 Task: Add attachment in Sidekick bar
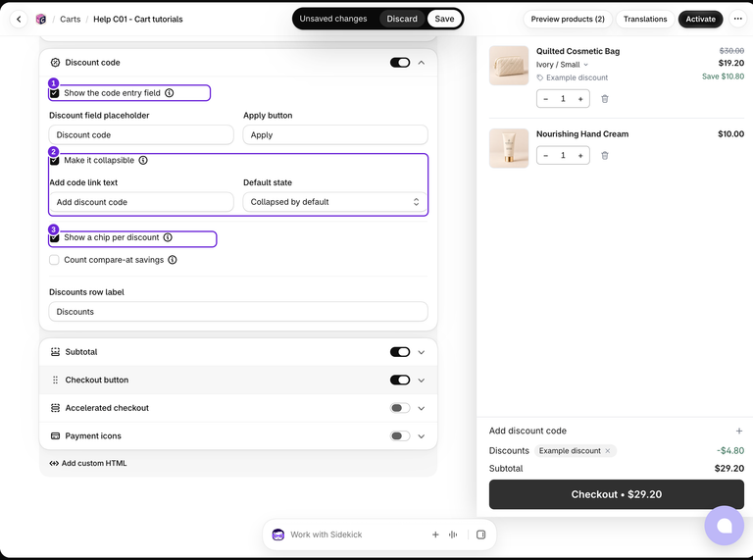coord(435,535)
